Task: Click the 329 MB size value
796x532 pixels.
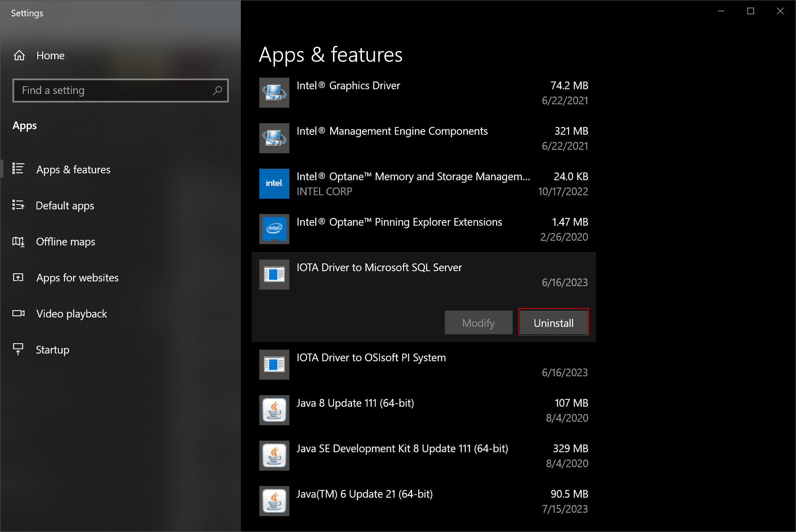Action: [571, 448]
